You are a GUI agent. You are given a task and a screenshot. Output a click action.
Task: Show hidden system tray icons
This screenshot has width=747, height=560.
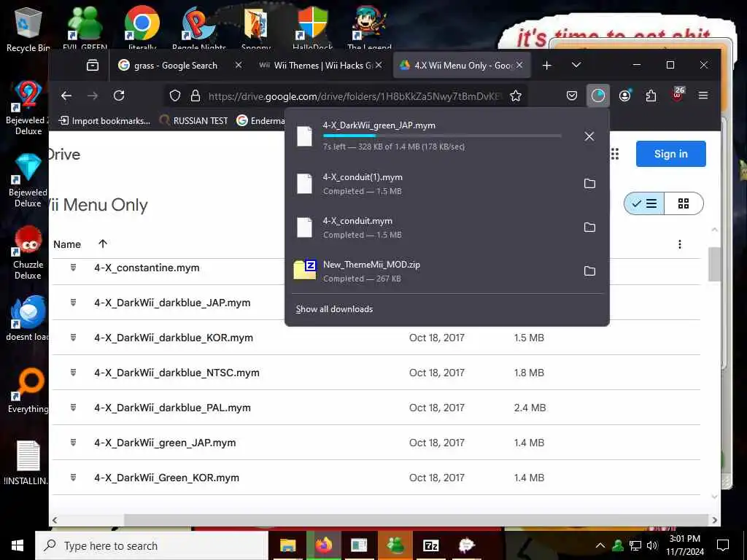point(600,545)
